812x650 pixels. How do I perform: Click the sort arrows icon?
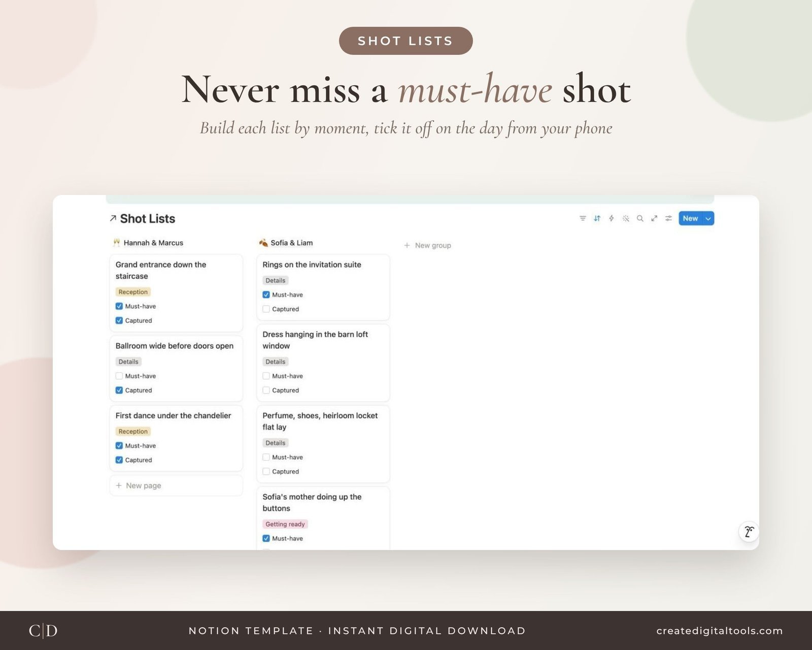click(597, 218)
